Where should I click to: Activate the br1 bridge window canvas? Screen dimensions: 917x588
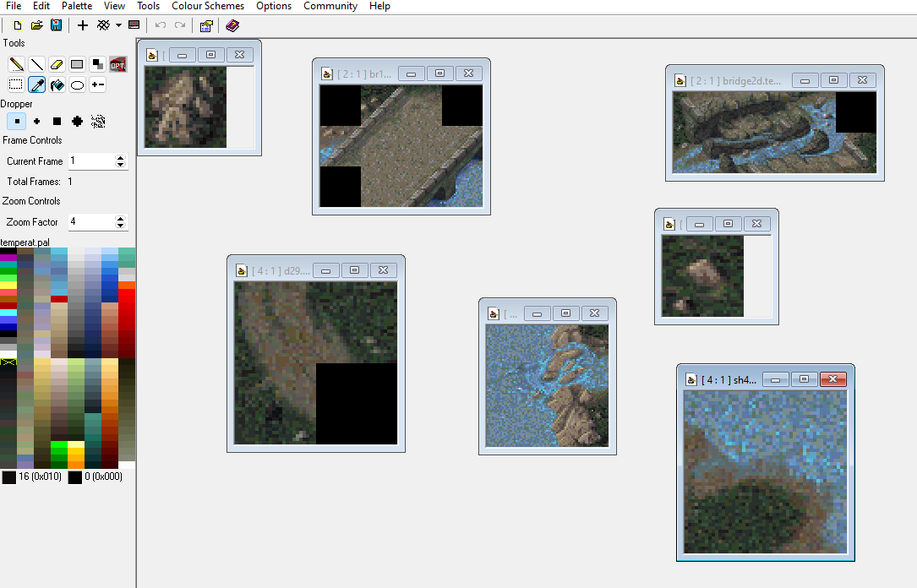point(401,146)
